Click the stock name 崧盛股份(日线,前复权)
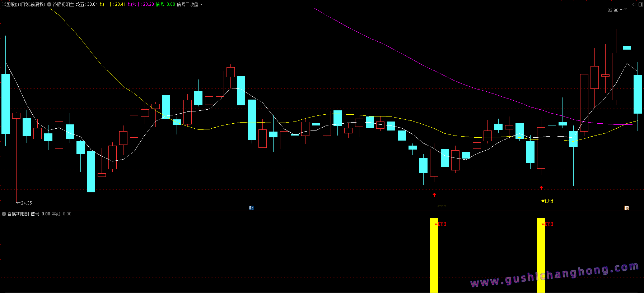 coord(24,4)
